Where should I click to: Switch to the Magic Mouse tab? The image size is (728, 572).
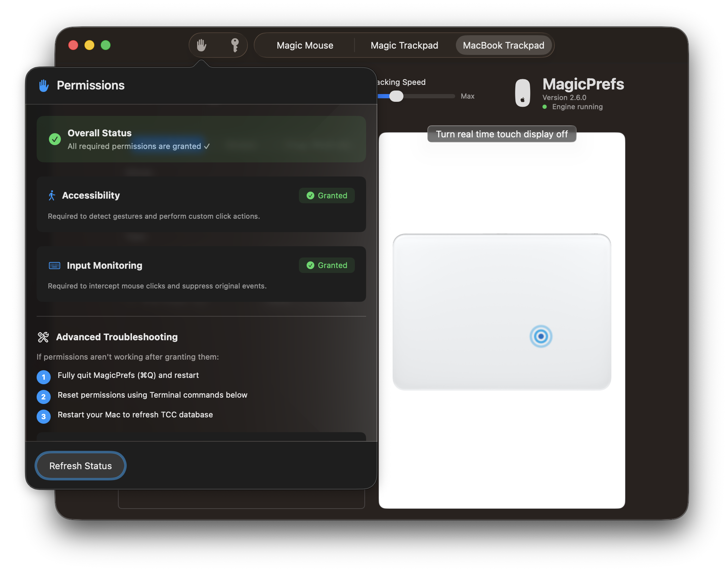[x=305, y=45]
